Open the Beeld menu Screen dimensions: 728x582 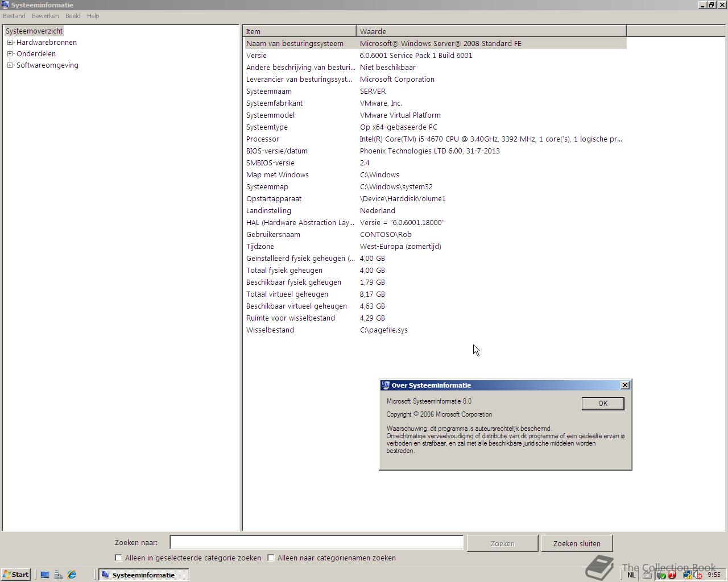[x=73, y=16]
